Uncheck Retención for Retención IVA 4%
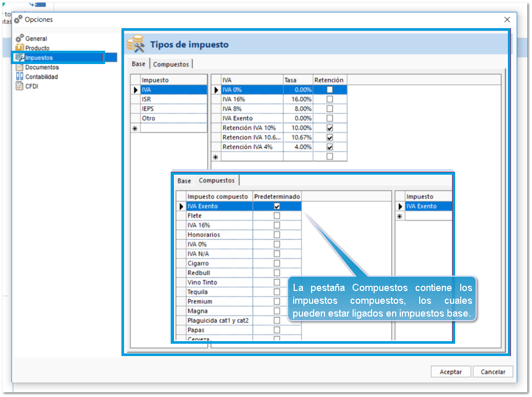The height and width of the screenshot is (397, 532). tap(330, 147)
